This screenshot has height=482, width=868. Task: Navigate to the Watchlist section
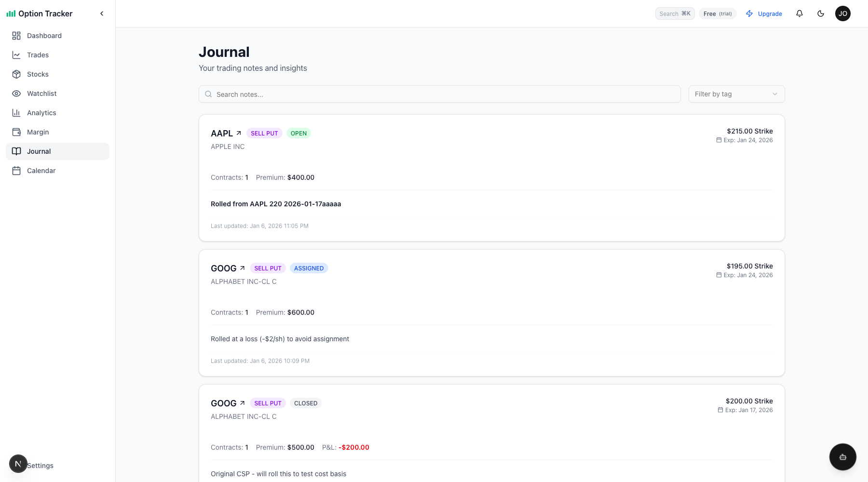pos(41,94)
